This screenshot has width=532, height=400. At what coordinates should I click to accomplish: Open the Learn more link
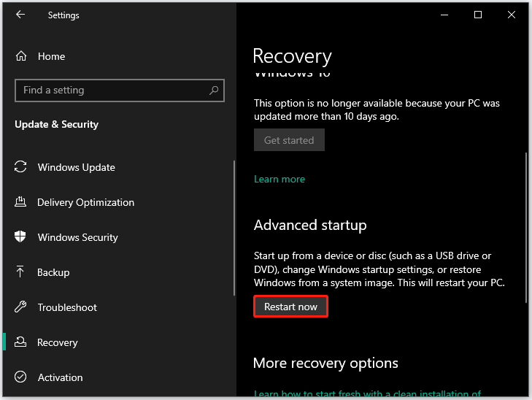(280, 179)
